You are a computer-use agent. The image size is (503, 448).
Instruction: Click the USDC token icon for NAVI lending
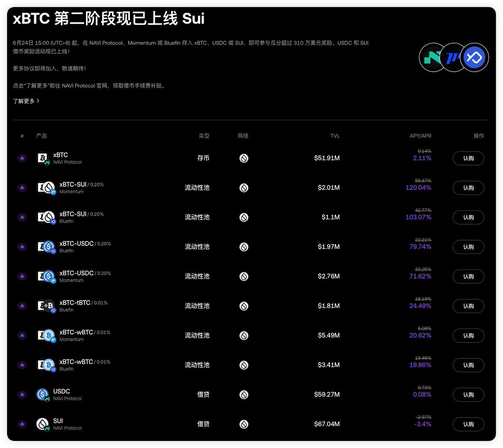(42, 394)
